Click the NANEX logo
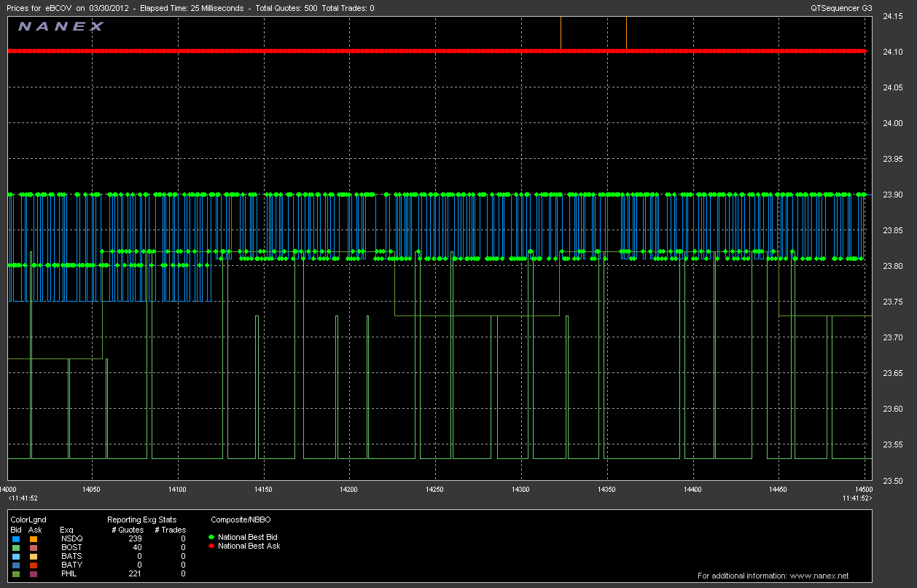Image resolution: width=917 pixels, height=588 pixels. tap(61, 26)
